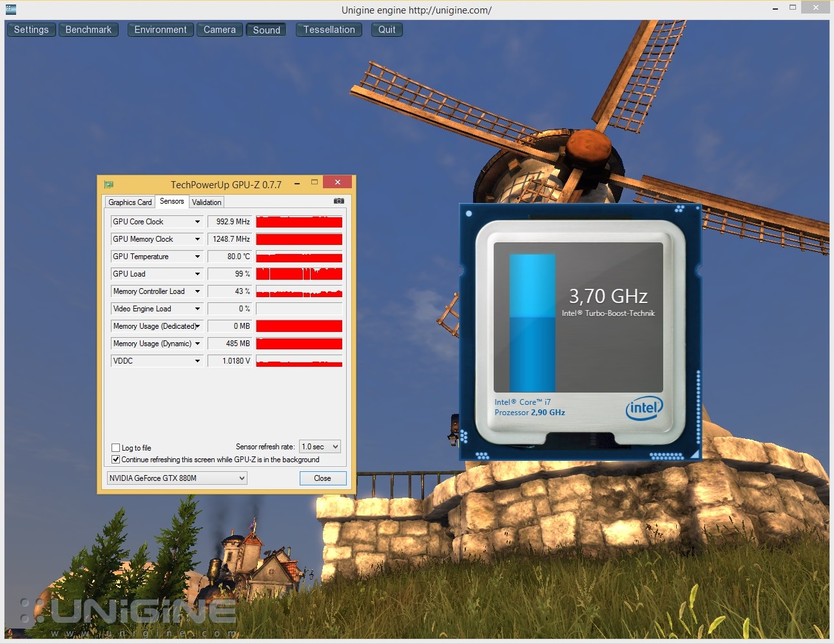This screenshot has height=644, width=834.
Task: Enable the Log to file checkbox
Action: tap(116, 447)
